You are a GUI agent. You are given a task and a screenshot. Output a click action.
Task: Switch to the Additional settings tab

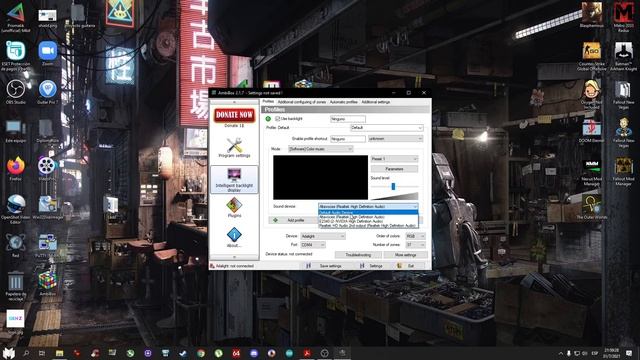coord(376,102)
